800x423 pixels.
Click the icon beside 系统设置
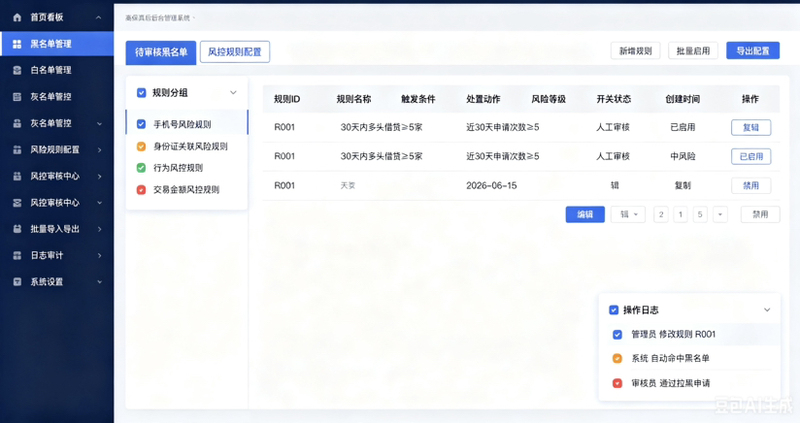click(x=17, y=282)
